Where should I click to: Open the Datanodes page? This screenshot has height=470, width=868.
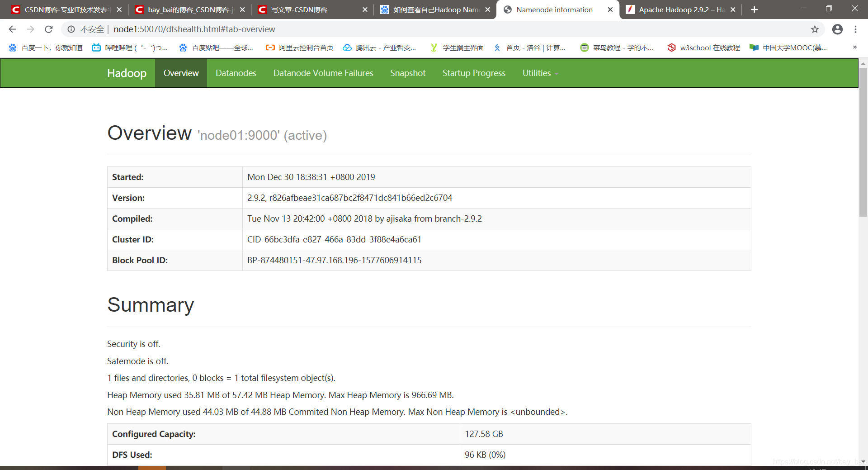pos(236,73)
